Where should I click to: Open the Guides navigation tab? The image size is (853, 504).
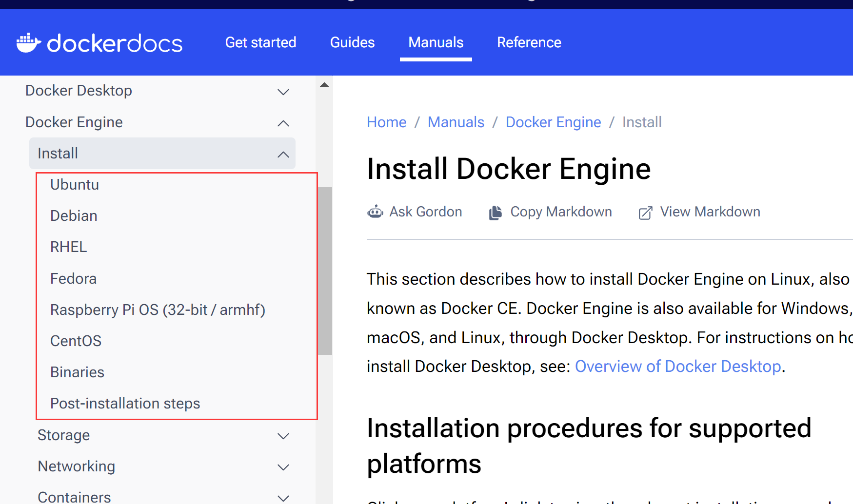(352, 42)
